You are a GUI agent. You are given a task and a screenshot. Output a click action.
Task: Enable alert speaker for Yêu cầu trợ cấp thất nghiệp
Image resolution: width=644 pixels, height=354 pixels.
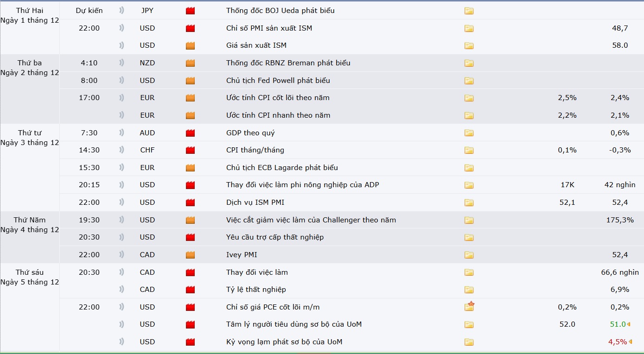121,237
